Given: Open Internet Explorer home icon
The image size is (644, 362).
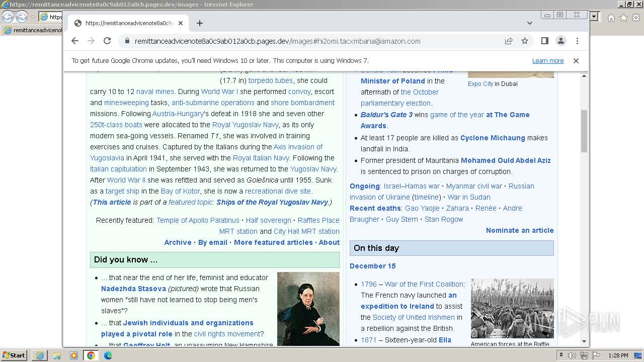Looking at the screenshot, I should [611, 18].
